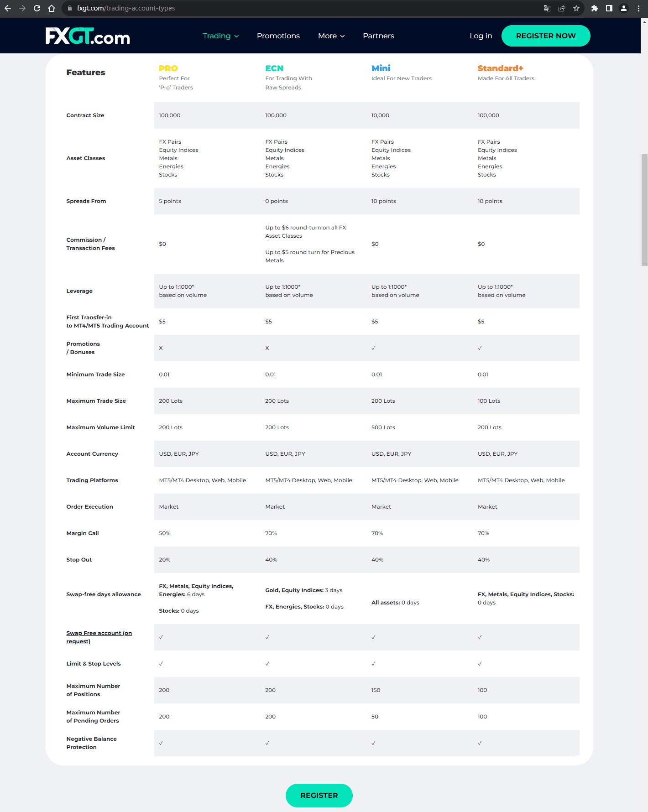Click the page vertical scrollbar thumb
This screenshot has height=812, width=648.
coord(644,210)
